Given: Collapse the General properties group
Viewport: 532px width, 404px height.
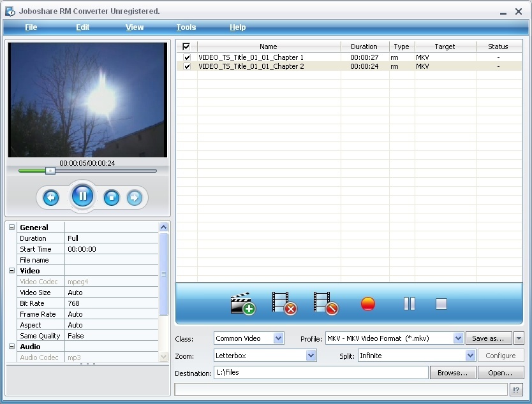Looking at the screenshot, I should (11, 227).
